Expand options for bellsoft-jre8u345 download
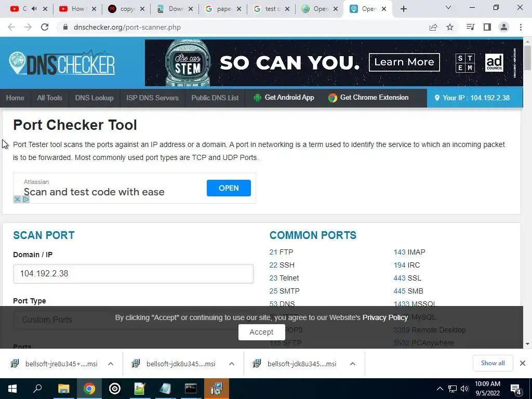The image size is (532, 399). coord(111,364)
